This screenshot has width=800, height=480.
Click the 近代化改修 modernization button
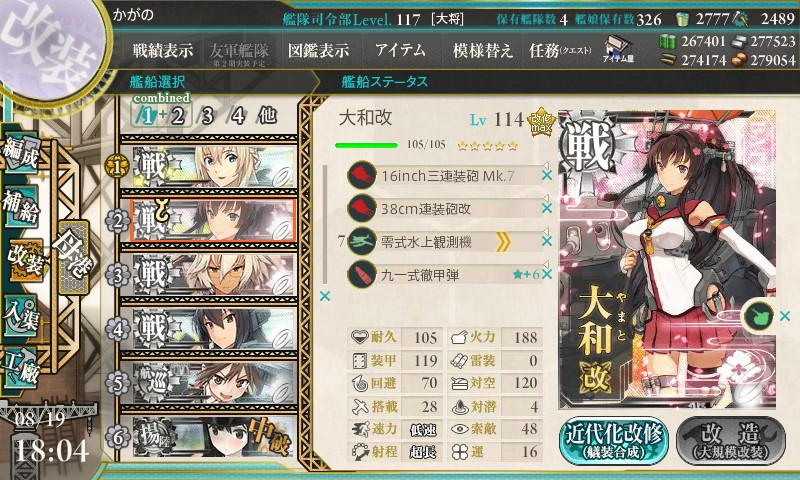click(x=614, y=441)
